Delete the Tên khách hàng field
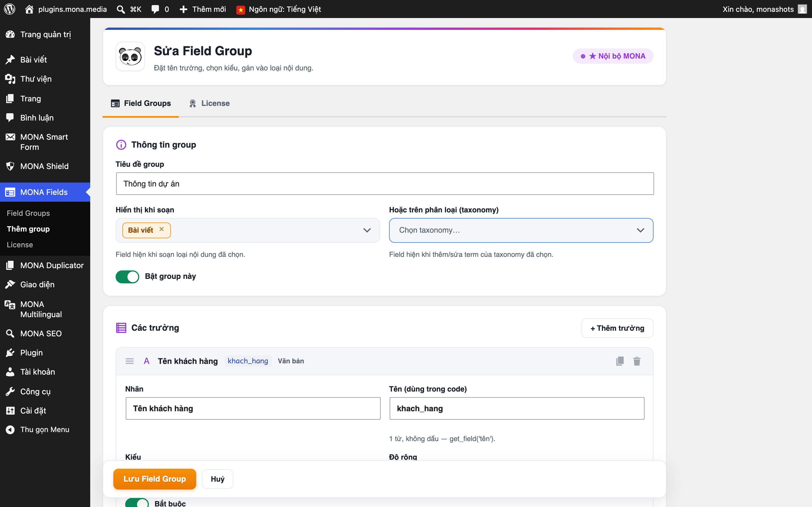 (637, 361)
